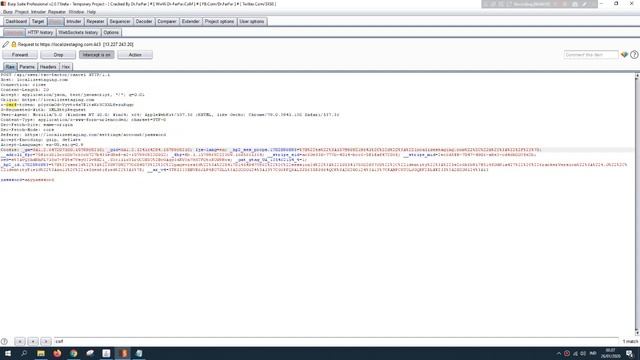Screen dimensions: 640x360
Task: Open the Burp menu
Action: tap(7, 12)
